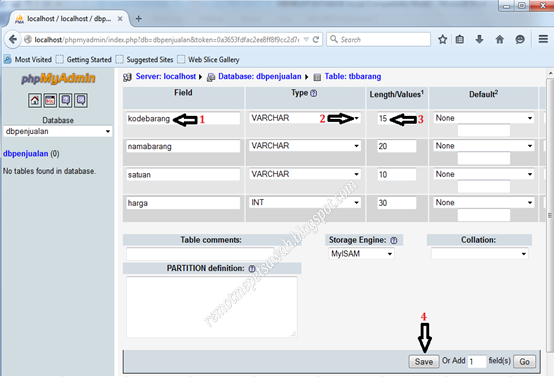Click the address bar URL
This screenshot has height=377, width=554.
166,40
